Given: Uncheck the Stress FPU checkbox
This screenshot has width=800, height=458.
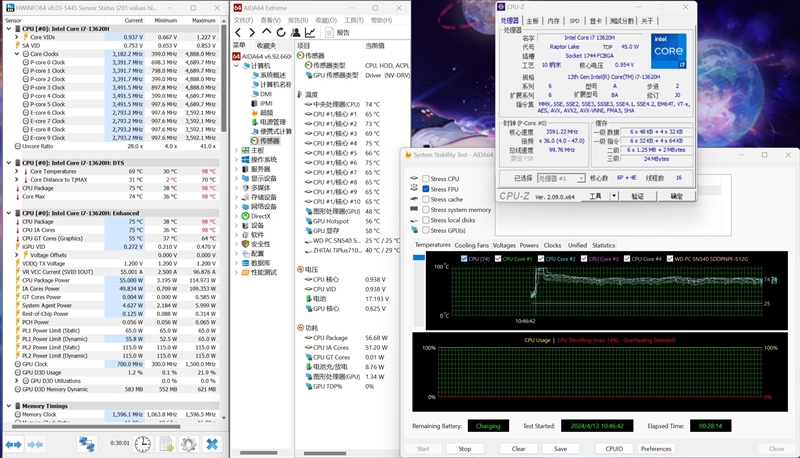Looking at the screenshot, I should [426, 189].
